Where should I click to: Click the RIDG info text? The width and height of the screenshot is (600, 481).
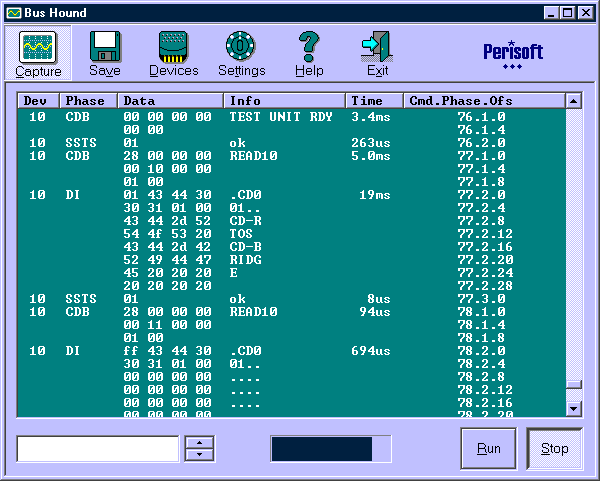click(x=245, y=260)
